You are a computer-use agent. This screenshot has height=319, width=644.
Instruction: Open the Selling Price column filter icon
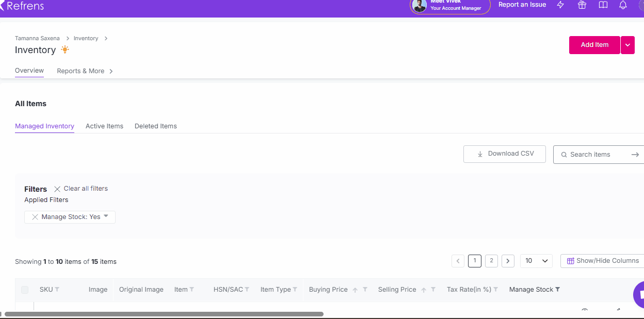tap(433, 290)
